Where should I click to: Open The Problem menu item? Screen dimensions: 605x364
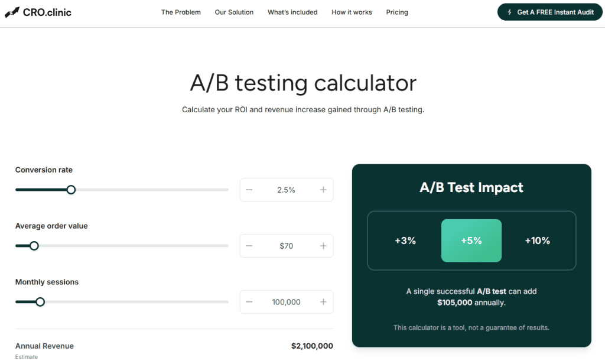181,12
